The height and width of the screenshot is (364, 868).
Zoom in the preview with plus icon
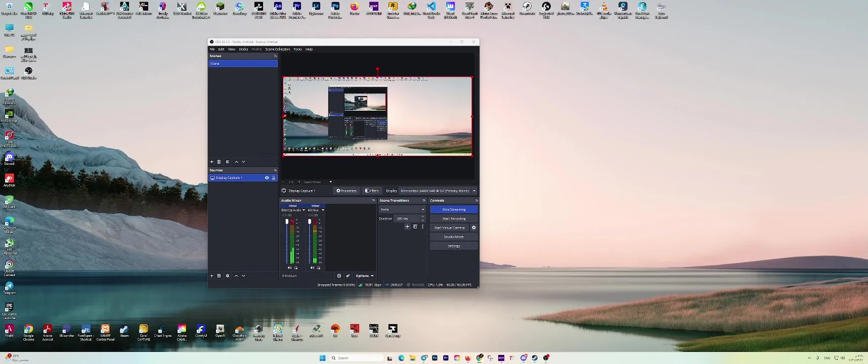[299, 182]
